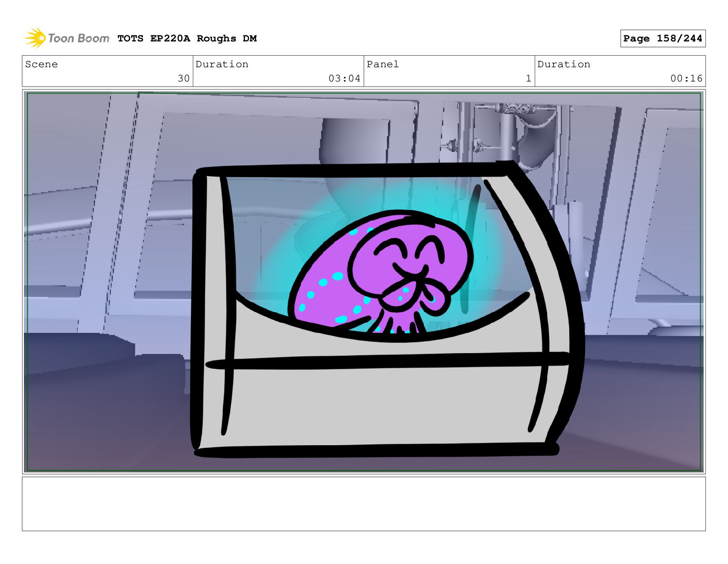Image resolution: width=728 pixels, height=564 pixels.
Task: Click the scene duration value "03:04"
Action: tap(344, 79)
